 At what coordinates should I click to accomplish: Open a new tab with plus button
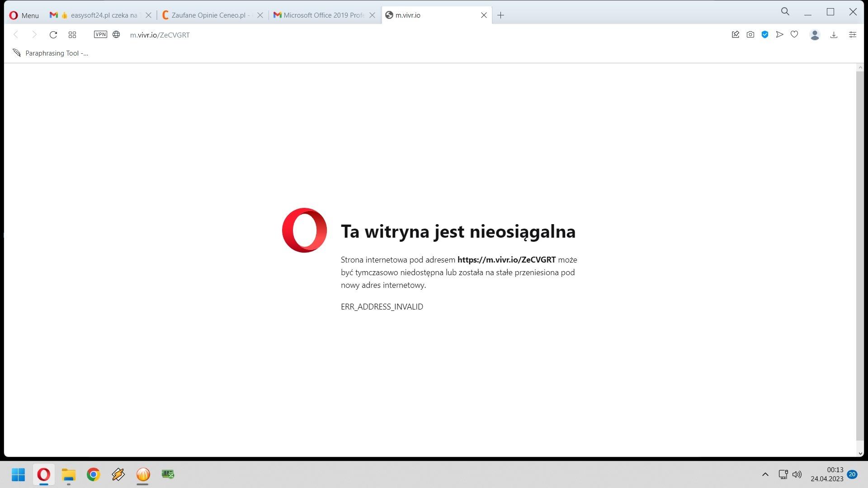point(500,15)
